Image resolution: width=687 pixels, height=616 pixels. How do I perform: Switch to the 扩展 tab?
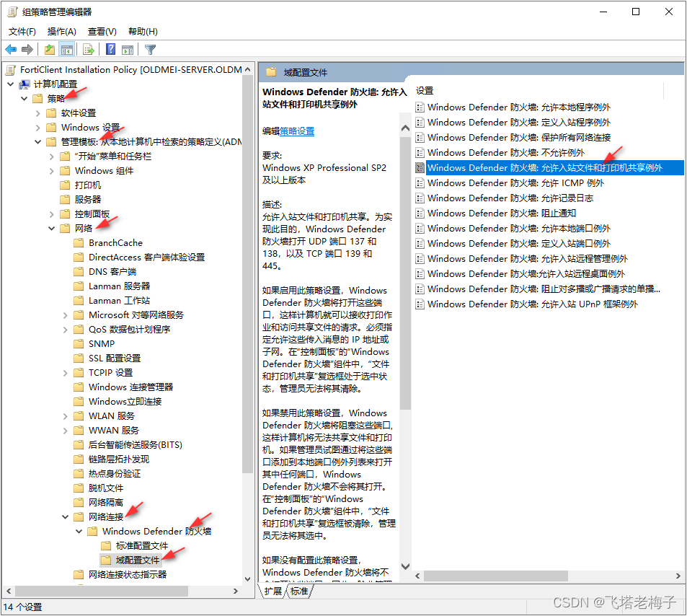pos(273,591)
